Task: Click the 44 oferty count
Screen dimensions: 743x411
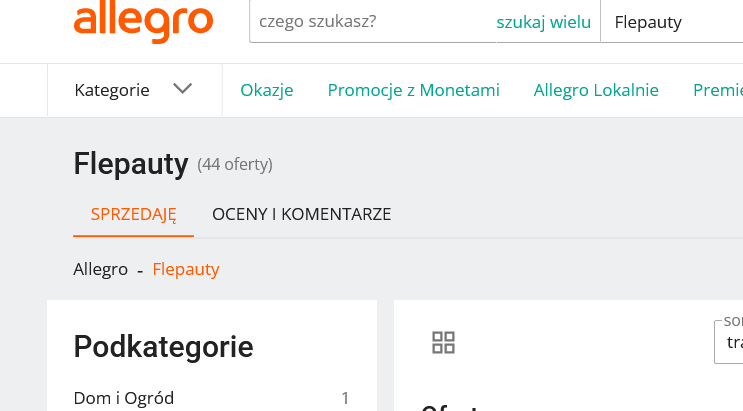Action: [235, 164]
